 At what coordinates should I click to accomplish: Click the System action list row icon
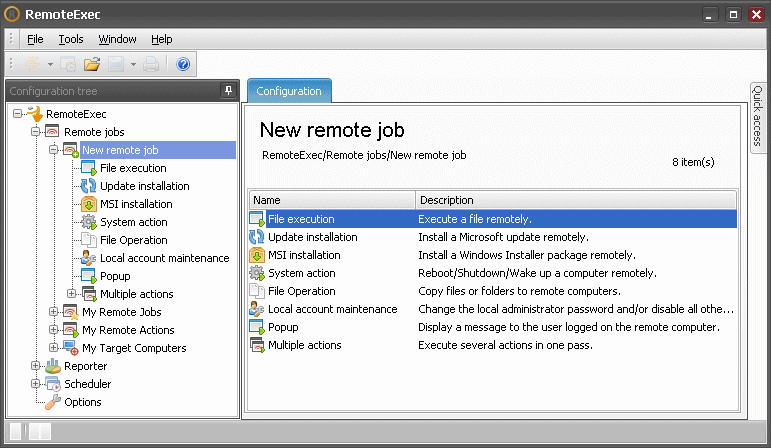pos(257,273)
